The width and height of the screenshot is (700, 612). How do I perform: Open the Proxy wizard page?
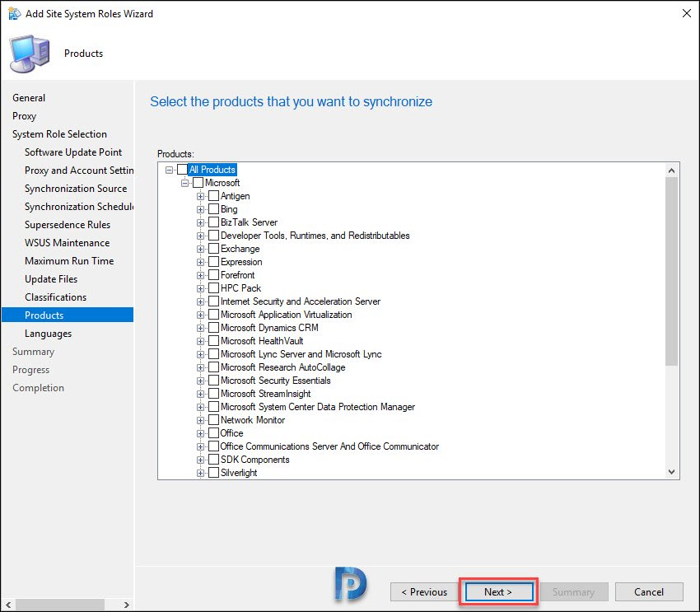point(24,116)
